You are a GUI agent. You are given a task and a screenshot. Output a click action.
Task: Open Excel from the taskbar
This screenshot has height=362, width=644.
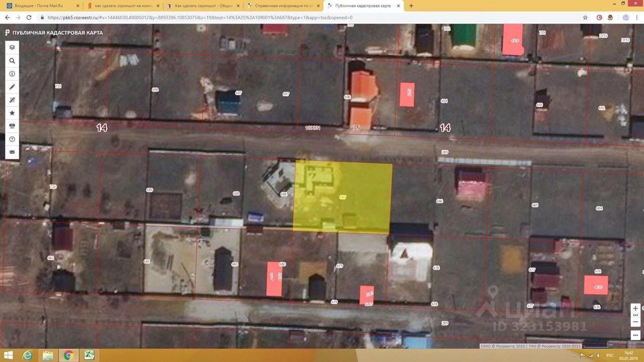[89, 355]
